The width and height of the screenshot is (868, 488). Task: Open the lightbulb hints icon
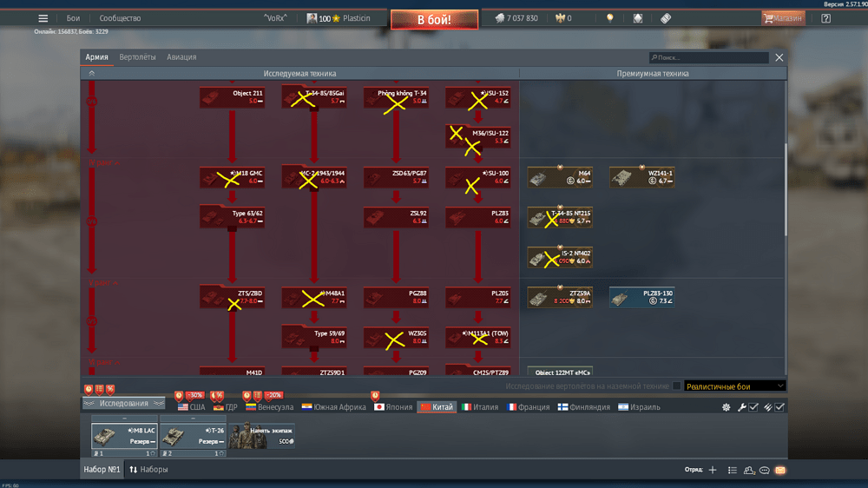pos(610,18)
